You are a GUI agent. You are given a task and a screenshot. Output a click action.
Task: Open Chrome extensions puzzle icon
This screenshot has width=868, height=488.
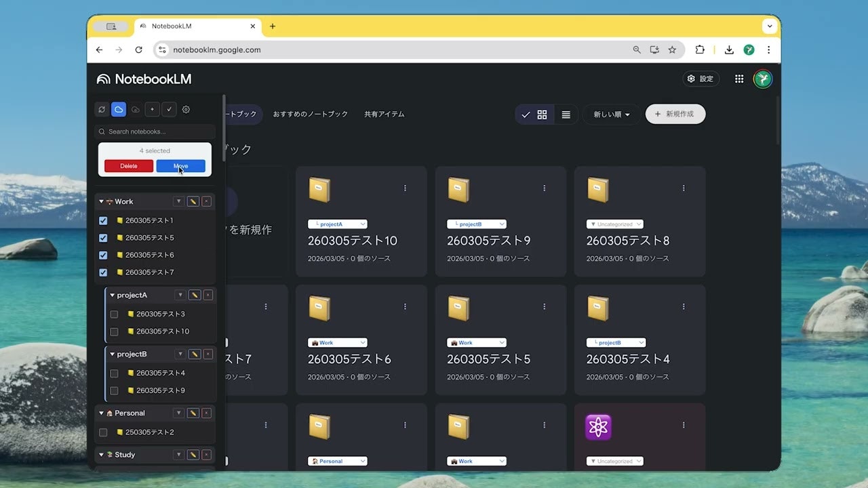[700, 49]
